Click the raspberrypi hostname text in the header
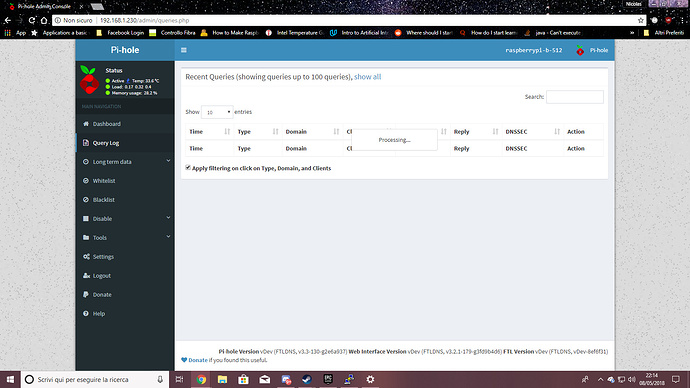 click(x=534, y=50)
